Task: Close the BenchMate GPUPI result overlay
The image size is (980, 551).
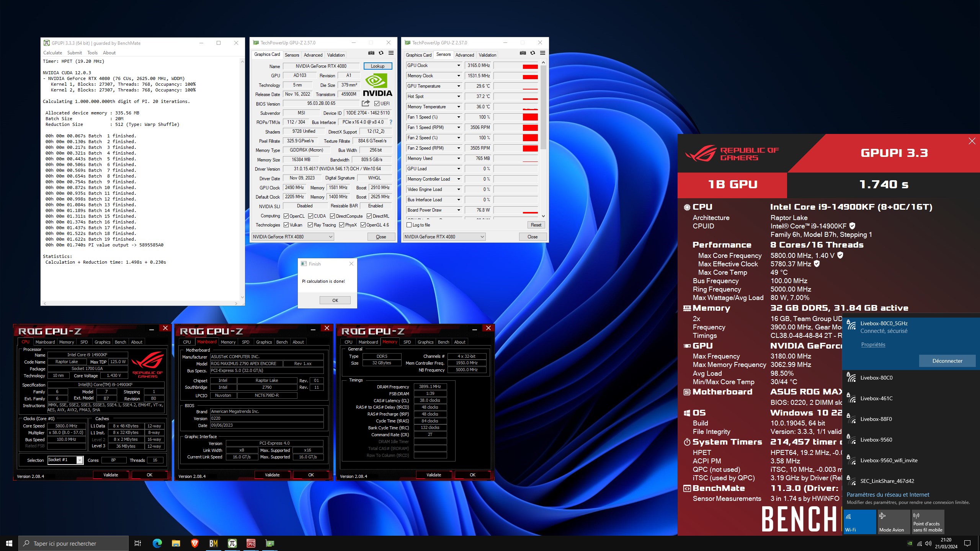Action: (x=972, y=141)
